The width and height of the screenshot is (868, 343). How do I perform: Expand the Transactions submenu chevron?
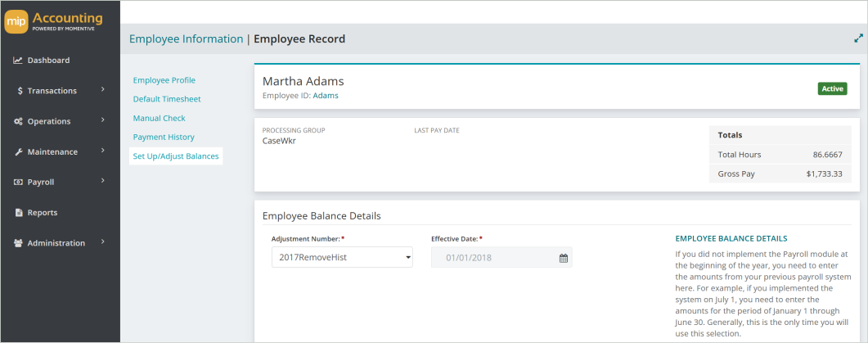(103, 90)
